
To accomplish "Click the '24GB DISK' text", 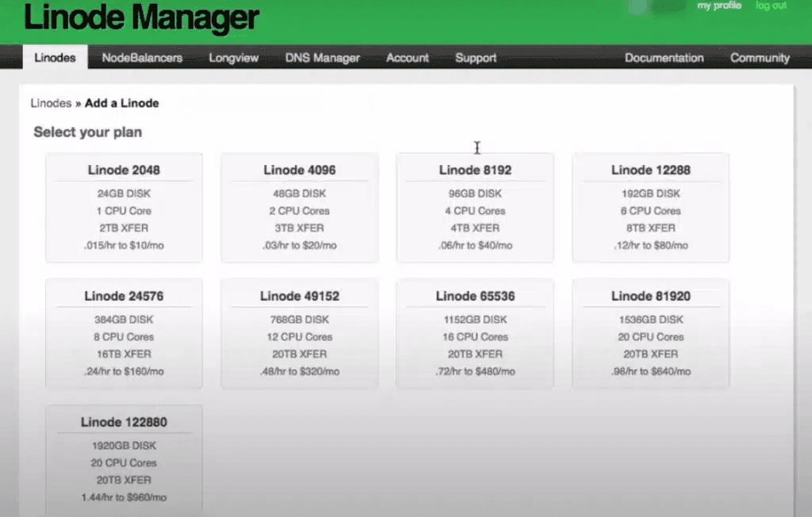I will tap(124, 193).
